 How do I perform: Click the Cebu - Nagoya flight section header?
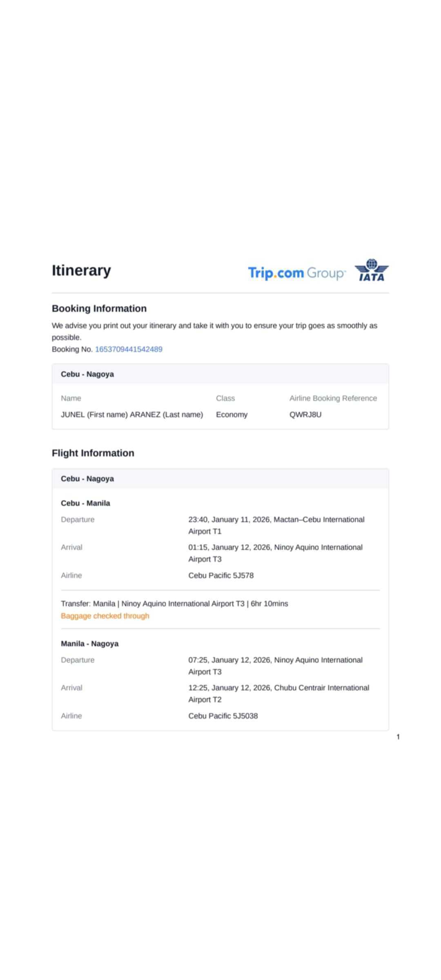point(87,479)
